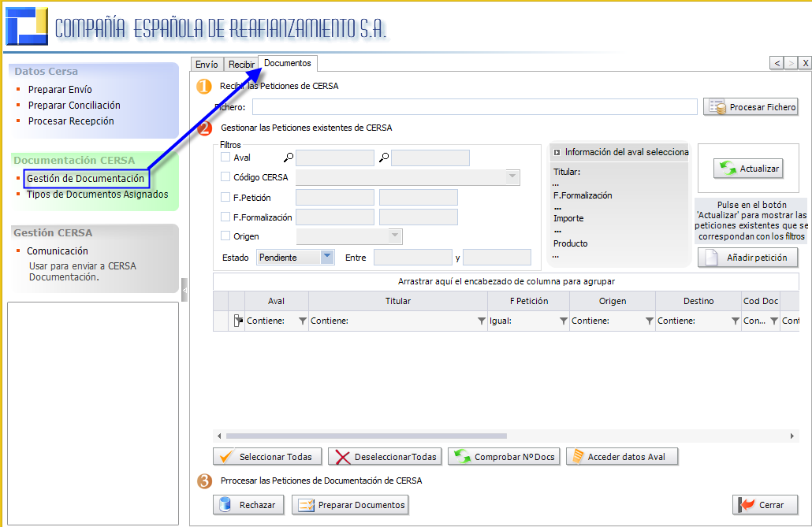Screen dimensions: 812x527
Task: Expand the Información del aval seleccionado panel
Action: click(557, 152)
